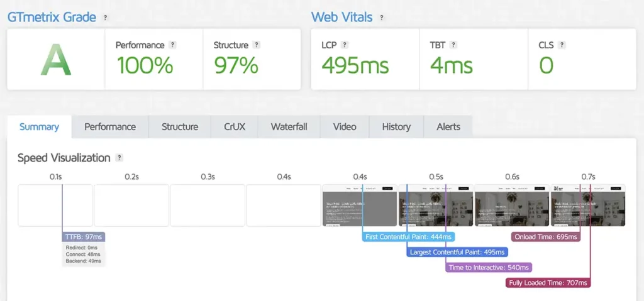Open the help tooltip beside Structure score
The image size is (644, 301).
(x=256, y=45)
